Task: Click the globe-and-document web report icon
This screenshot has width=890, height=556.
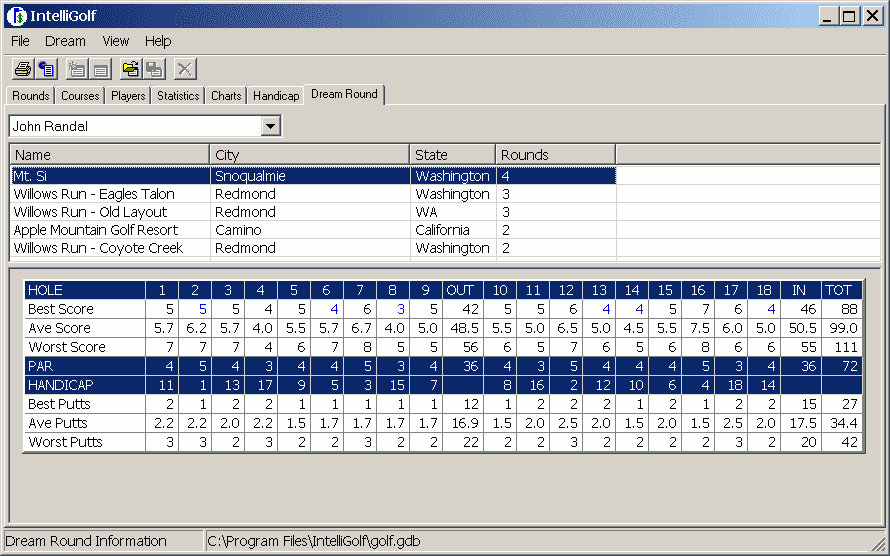Action: (x=47, y=69)
